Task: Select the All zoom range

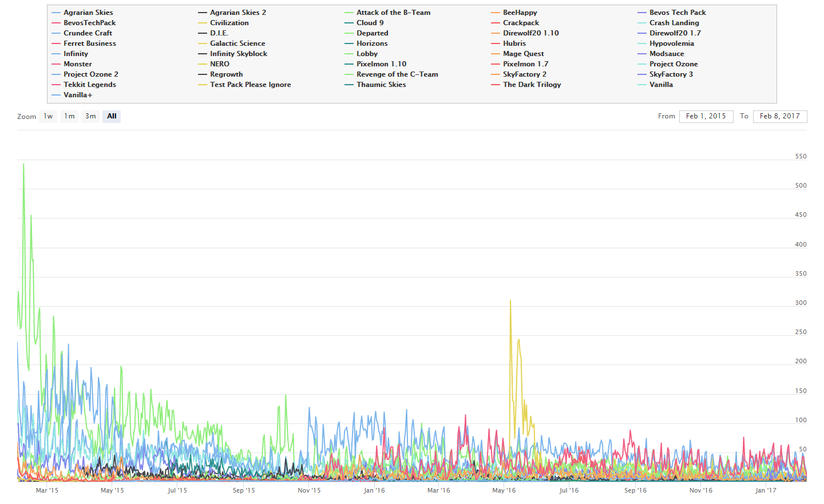Action: tap(112, 116)
